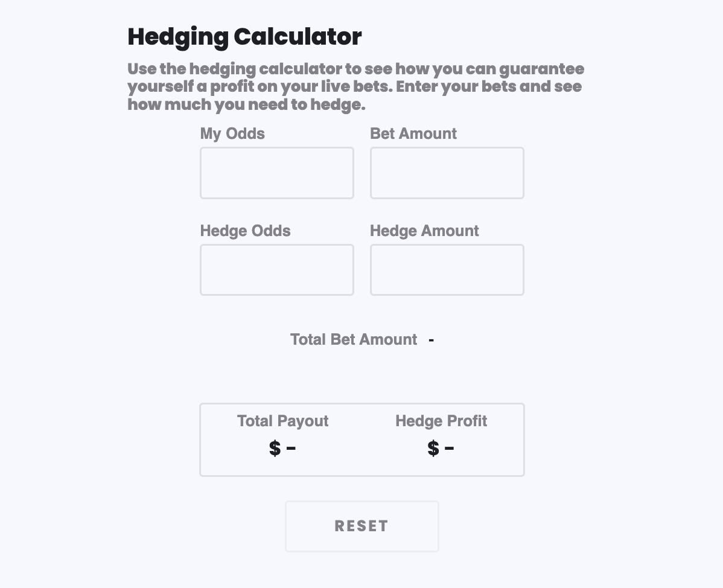Click the Hedge Odds input field

276,269
